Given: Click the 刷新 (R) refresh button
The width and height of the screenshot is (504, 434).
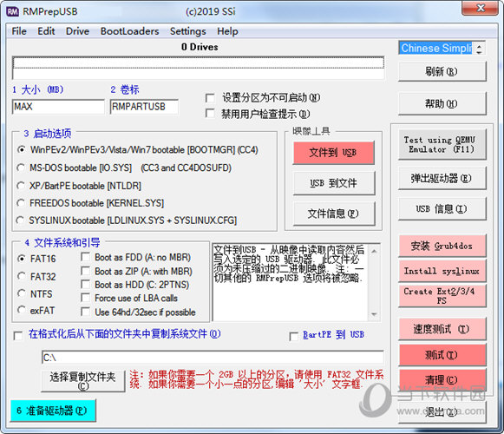Looking at the screenshot, I should 442,71.
